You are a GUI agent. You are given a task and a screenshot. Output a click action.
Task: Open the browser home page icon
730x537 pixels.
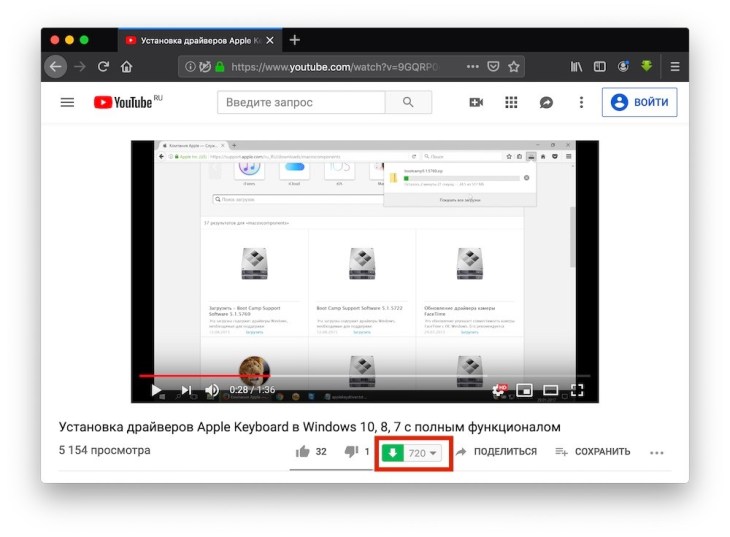pyautogui.click(x=127, y=67)
